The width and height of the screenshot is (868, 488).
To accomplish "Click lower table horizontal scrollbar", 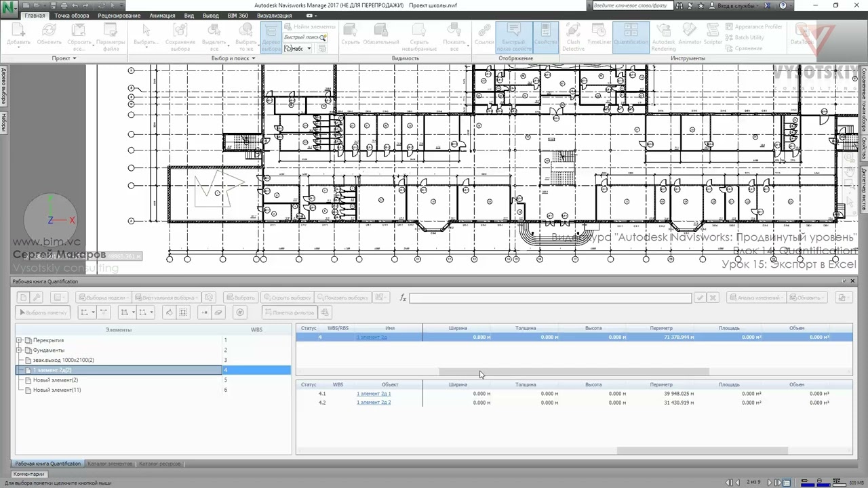I will (702, 451).
